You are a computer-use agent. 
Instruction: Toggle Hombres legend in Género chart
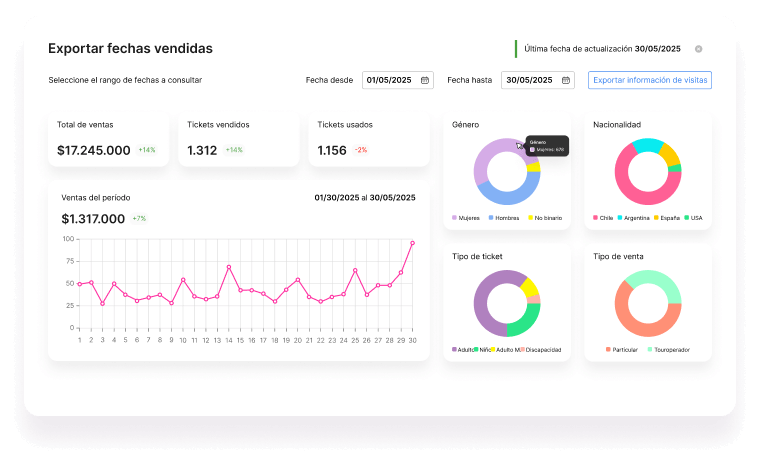click(x=503, y=218)
